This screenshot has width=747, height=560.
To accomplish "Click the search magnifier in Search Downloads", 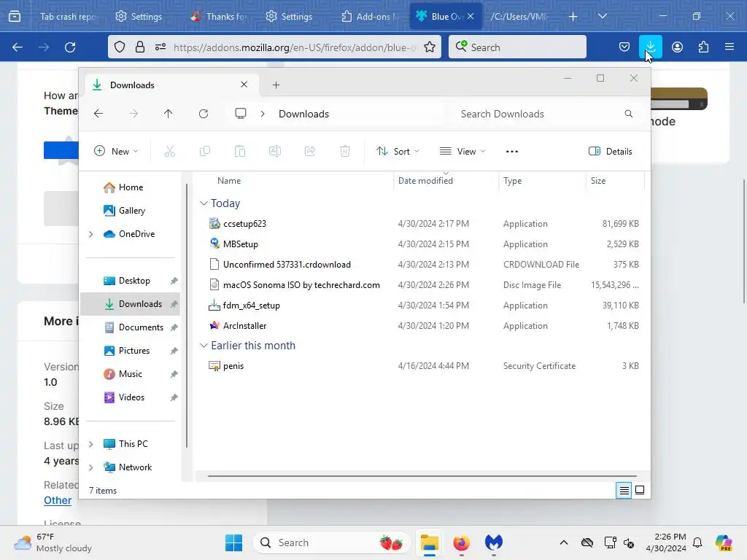I will click(x=628, y=114).
